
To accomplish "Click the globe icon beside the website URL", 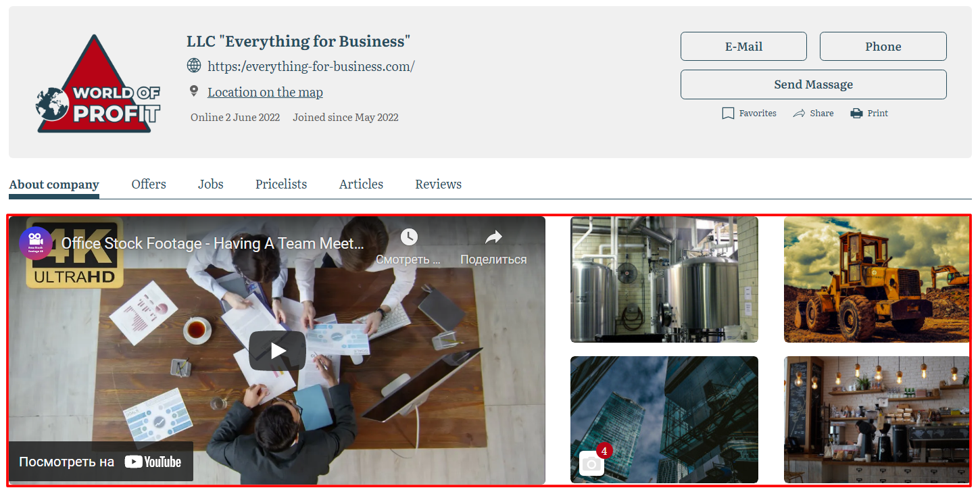I will tap(194, 66).
